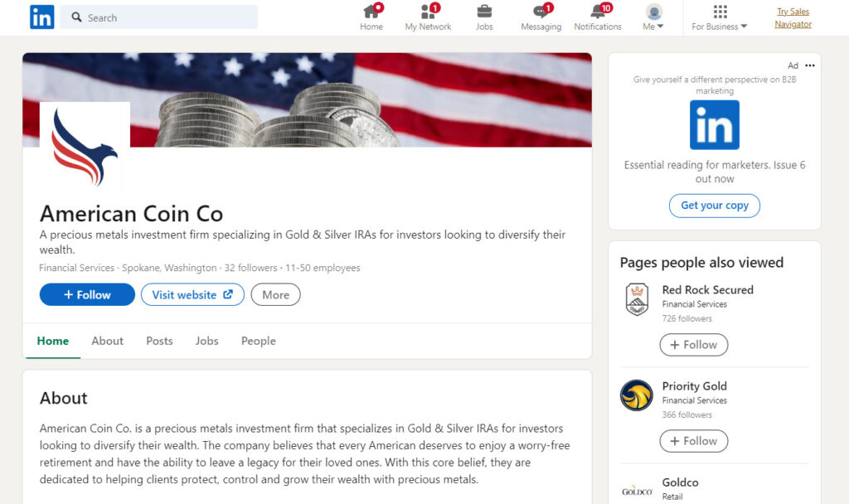Open the Home nav icon

pos(371,17)
